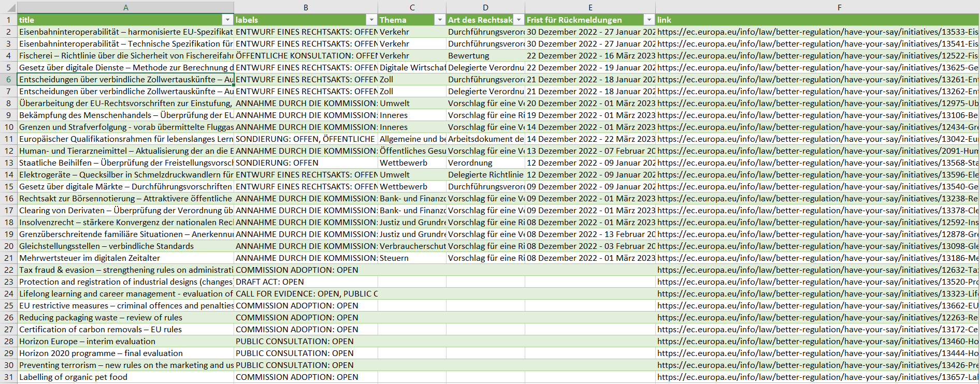
Task: Open link ending 'initiatives/13533-Eis'
Action: click(x=817, y=32)
